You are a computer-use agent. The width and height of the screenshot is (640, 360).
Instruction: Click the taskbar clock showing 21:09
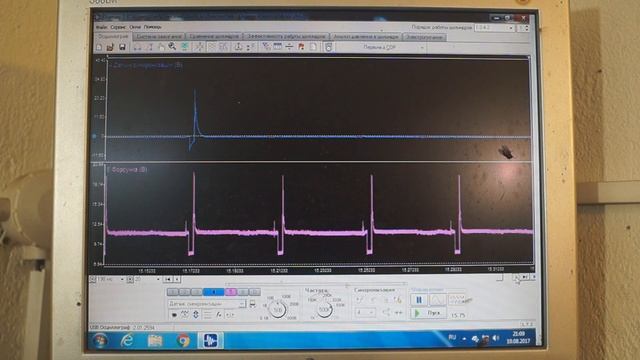[x=518, y=338]
